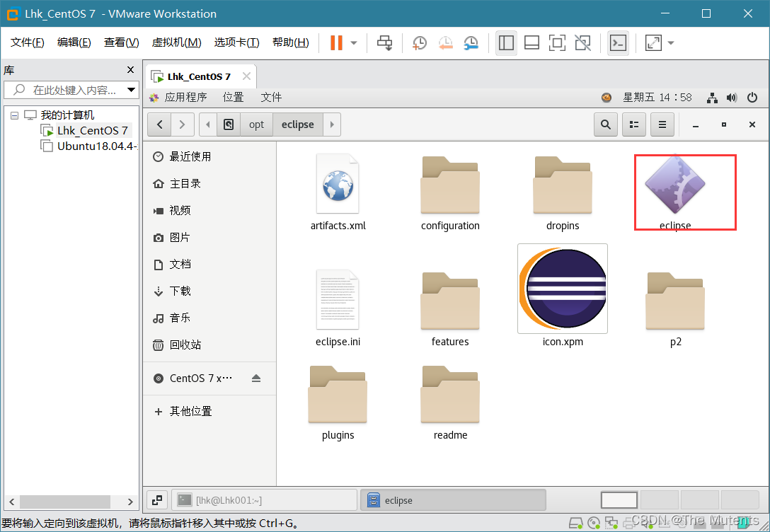770x532 pixels.
Task: Send Ctrl+Alt+Del to the virtual machine
Action: point(384,42)
